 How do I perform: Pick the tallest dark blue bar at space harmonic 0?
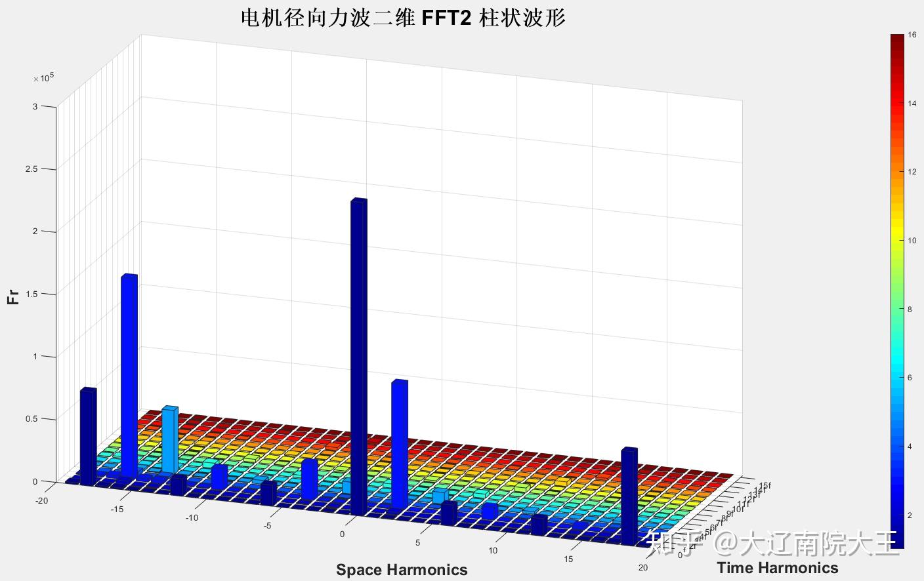(359, 357)
